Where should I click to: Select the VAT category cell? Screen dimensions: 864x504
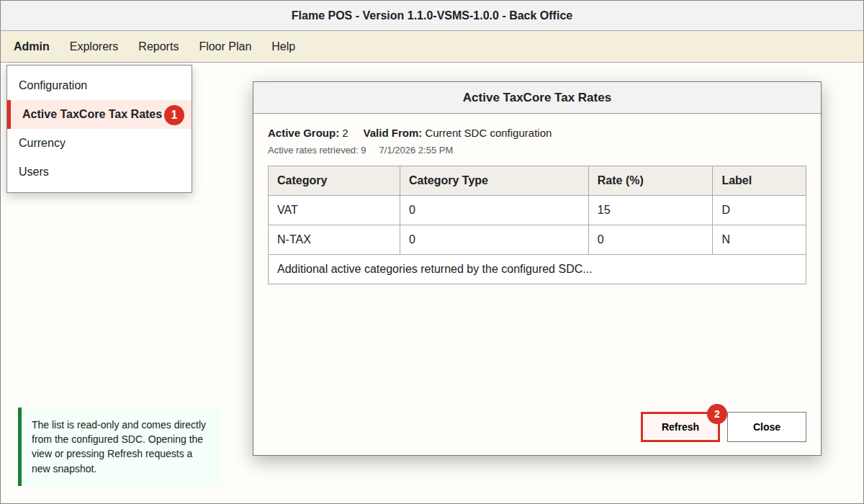point(334,210)
